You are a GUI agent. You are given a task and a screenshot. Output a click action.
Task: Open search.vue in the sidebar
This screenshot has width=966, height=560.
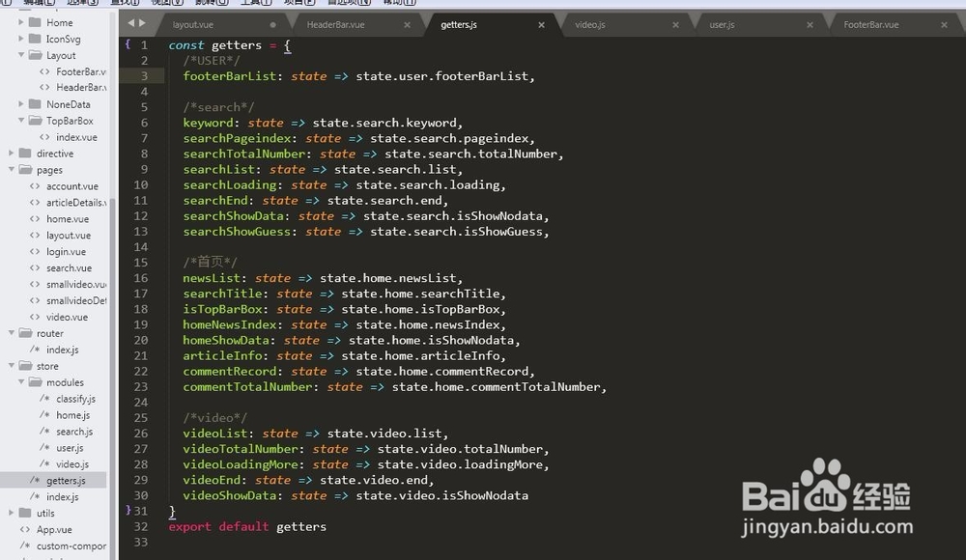click(69, 268)
